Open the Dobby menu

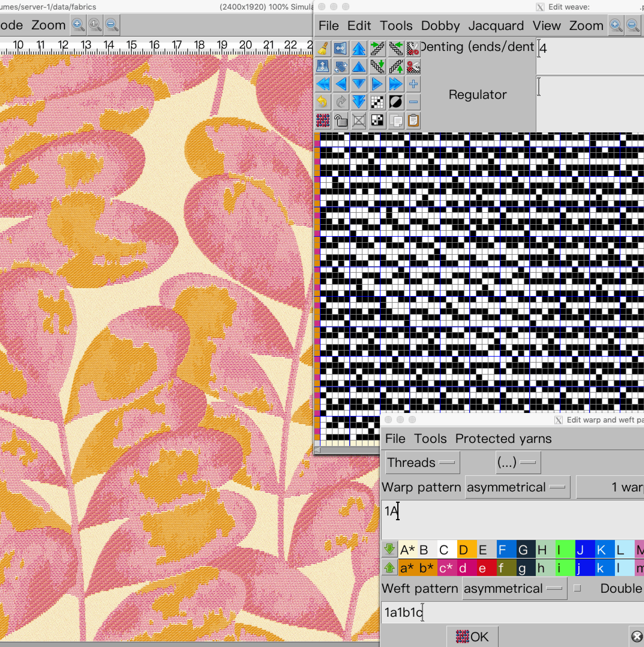click(440, 25)
